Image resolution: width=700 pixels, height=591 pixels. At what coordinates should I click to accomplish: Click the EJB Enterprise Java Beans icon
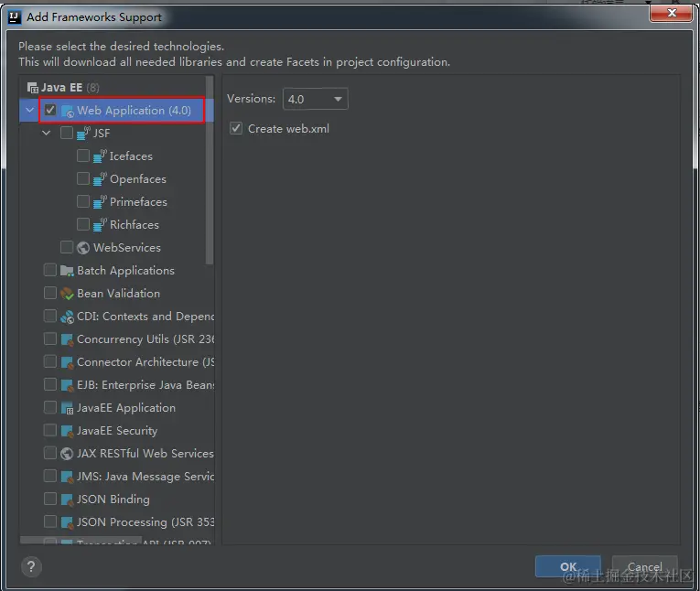67,385
